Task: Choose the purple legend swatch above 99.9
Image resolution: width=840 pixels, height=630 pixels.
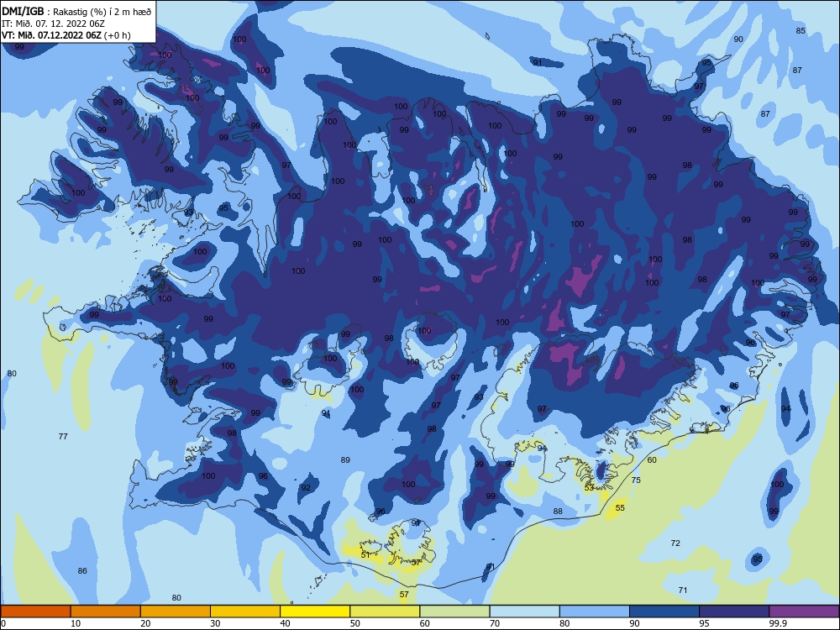Action: tap(804, 612)
